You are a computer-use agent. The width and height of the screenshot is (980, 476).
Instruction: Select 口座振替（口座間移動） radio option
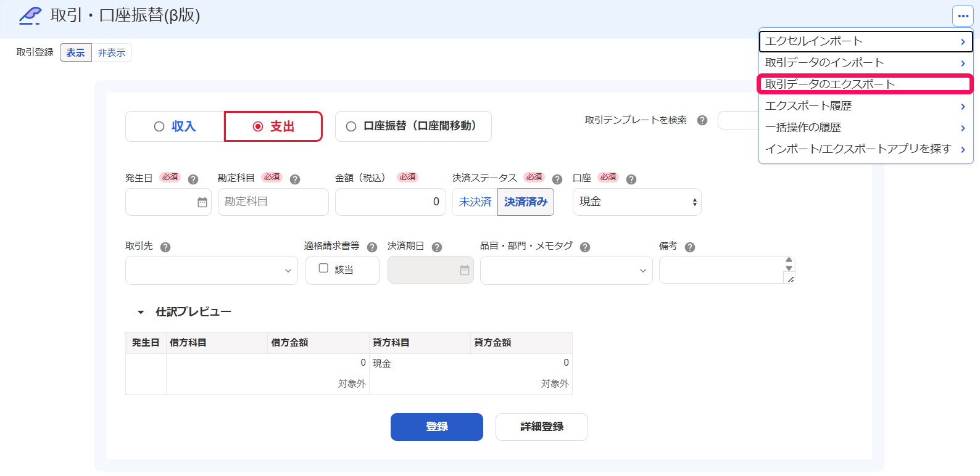click(413, 126)
